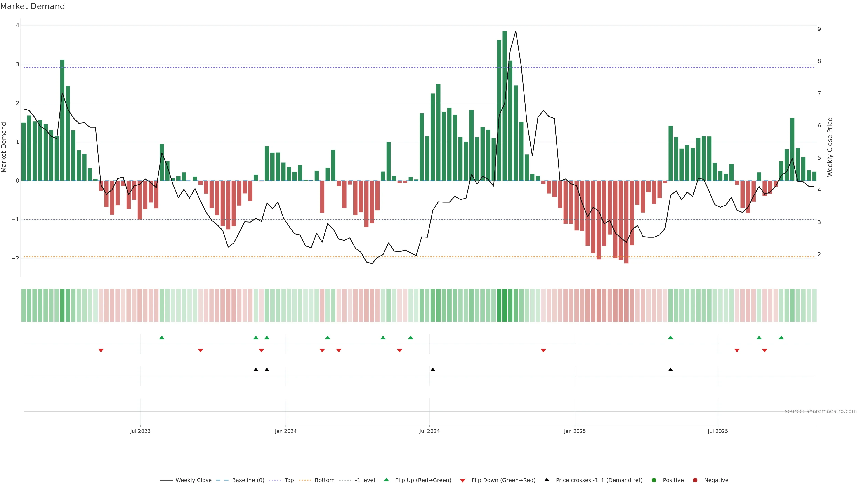The image size is (868, 488).
Task: Click the black Price crosses -1 legend triangle
Action: [547, 480]
